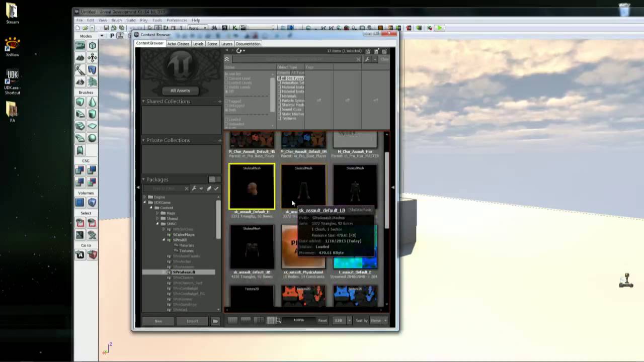Select the Linear Staircase brush icon
The height and width of the screenshot is (362, 644).
pos(80,126)
